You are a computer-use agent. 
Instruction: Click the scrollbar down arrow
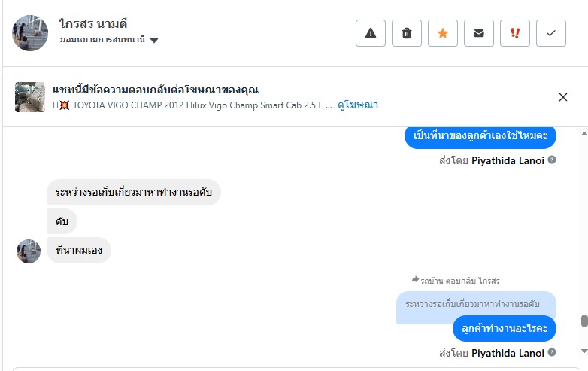coord(583,351)
